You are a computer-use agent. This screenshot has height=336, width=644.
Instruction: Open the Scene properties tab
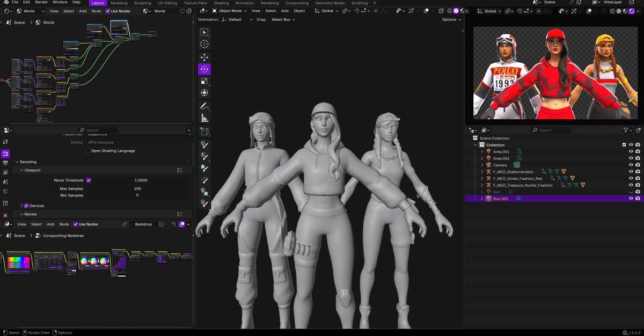pyautogui.click(x=5, y=181)
